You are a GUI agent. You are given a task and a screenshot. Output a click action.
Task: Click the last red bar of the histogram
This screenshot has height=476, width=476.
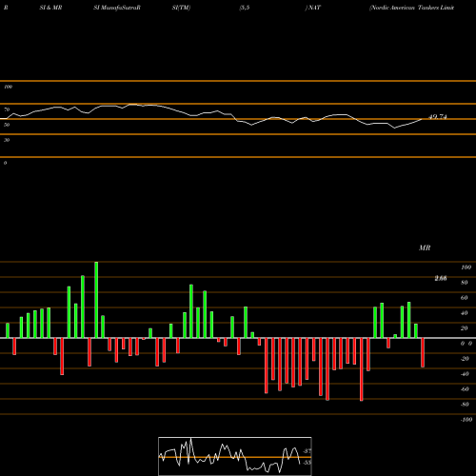click(423, 352)
